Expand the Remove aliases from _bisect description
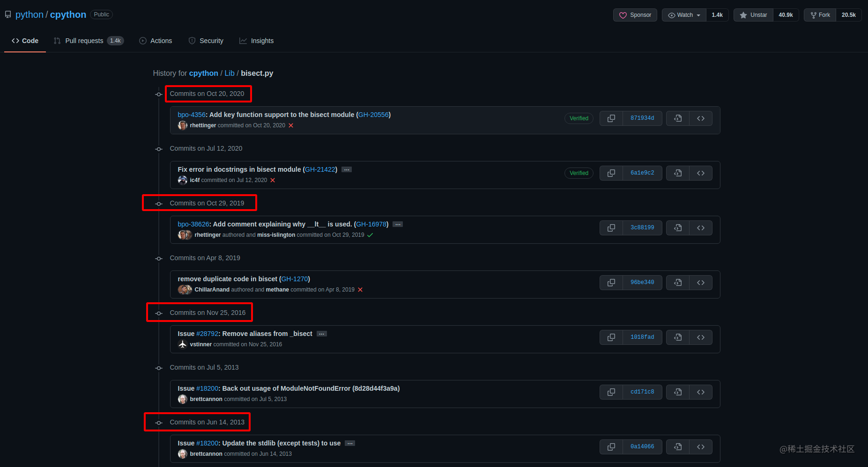This screenshot has height=467, width=868. click(322, 334)
